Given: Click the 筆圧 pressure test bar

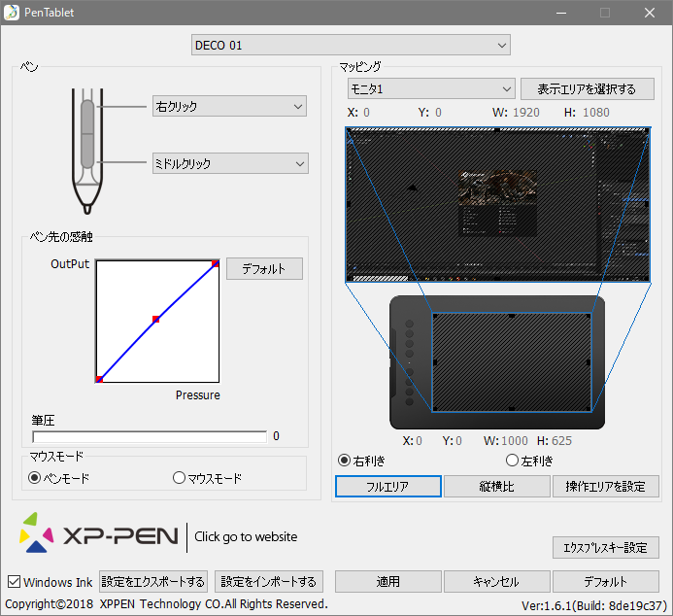Looking at the screenshot, I should pos(150,436).
